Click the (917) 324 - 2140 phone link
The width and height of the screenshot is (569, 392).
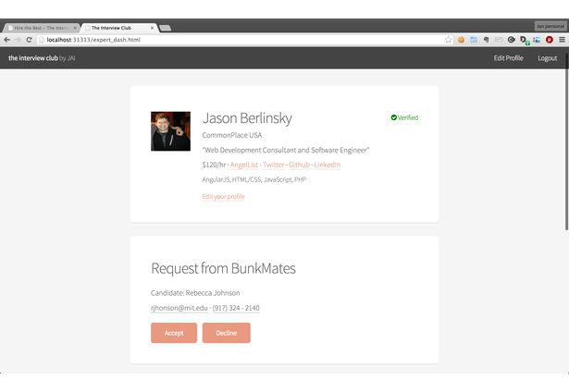coord(236,308)
